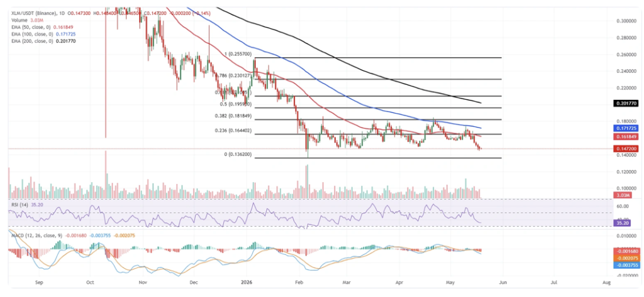Click Mar on the time axis
The width and height of the screenshot is (644, 297).
pos(347,283)
